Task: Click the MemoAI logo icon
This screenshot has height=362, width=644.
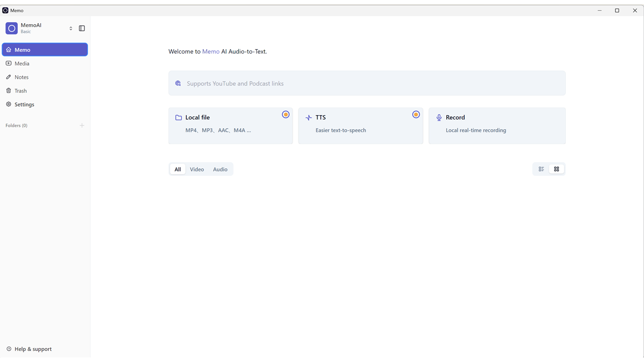Action: [x=12, y=29]
